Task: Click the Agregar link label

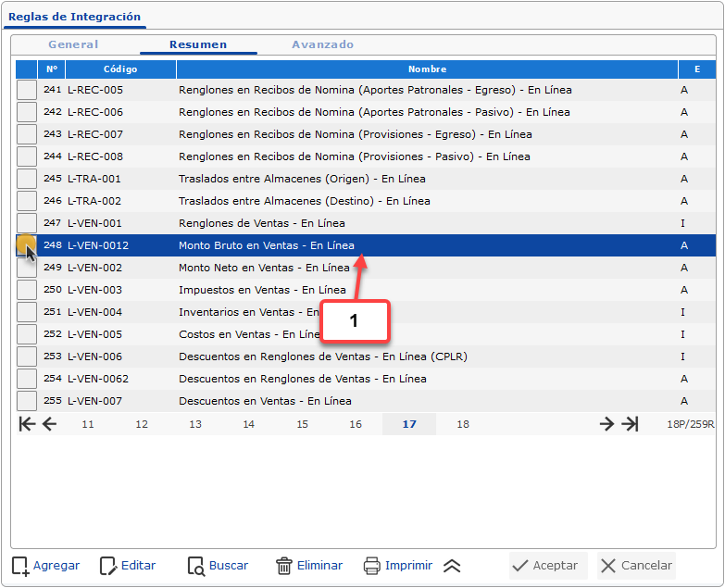Action: [x=56, y=566]
